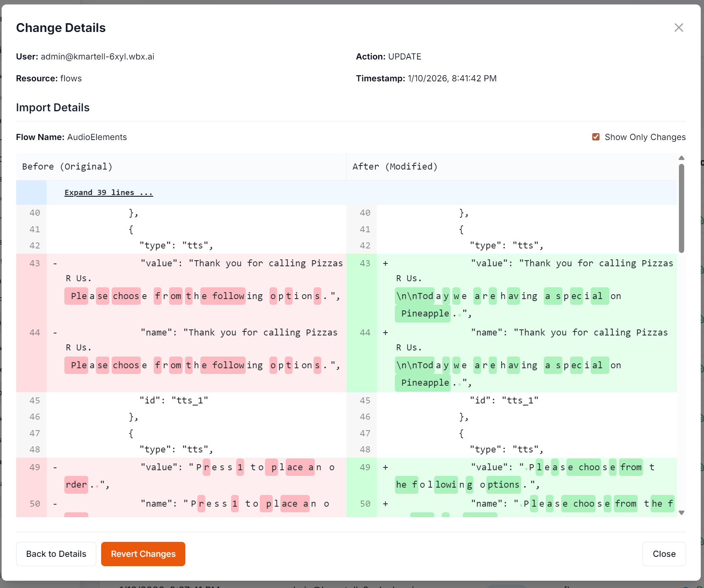Click the Close button at bottom right
This screenshot has width=704, height=588.
[x=664, y=554]
